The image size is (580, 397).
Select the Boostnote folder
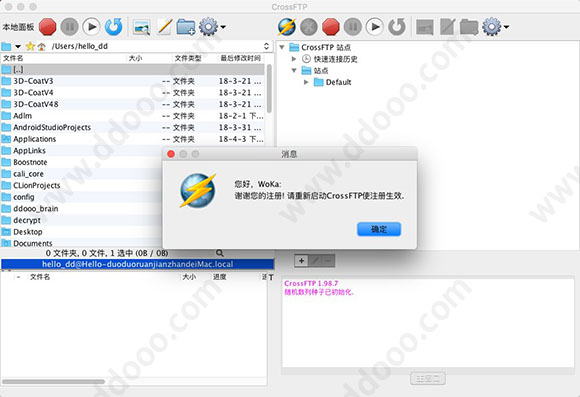click(x=81, y=162)
